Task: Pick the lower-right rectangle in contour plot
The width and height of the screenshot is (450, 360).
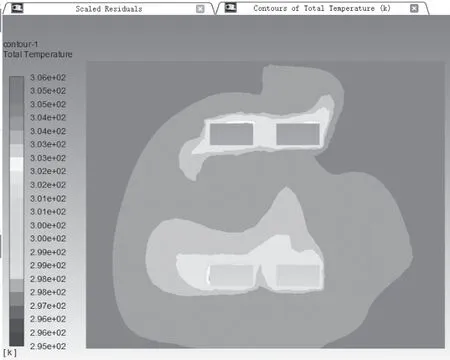Action: 298,275
